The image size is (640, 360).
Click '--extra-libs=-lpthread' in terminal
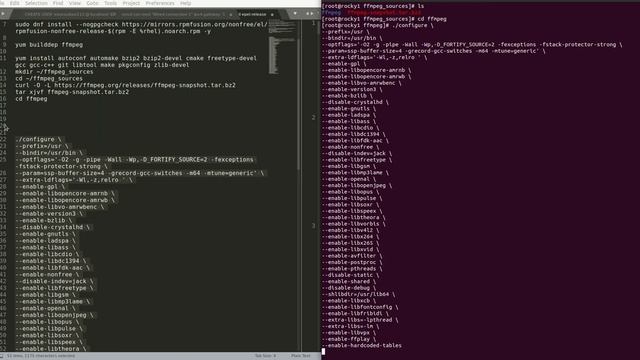(x=360, y=320)
